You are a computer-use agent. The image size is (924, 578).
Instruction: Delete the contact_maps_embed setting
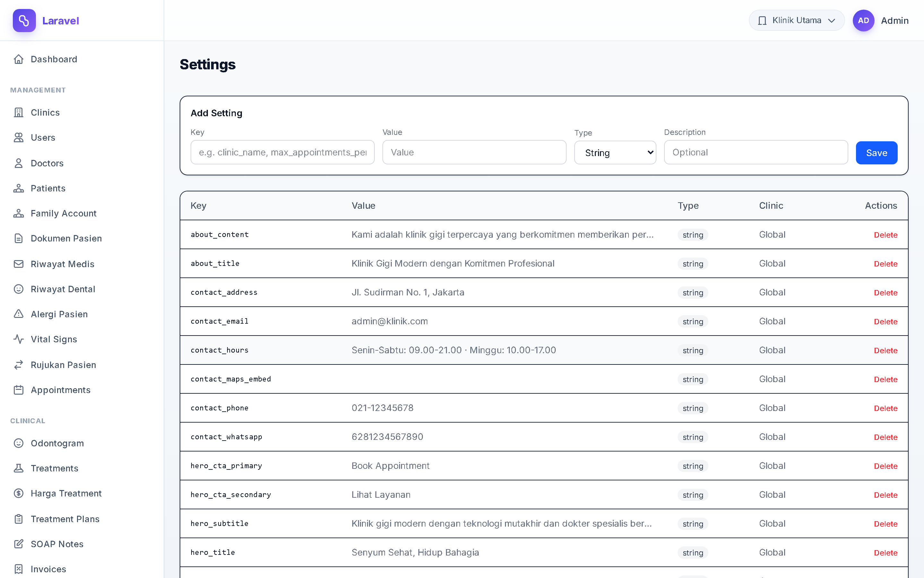pyautogui.click(x=886, y=380)
